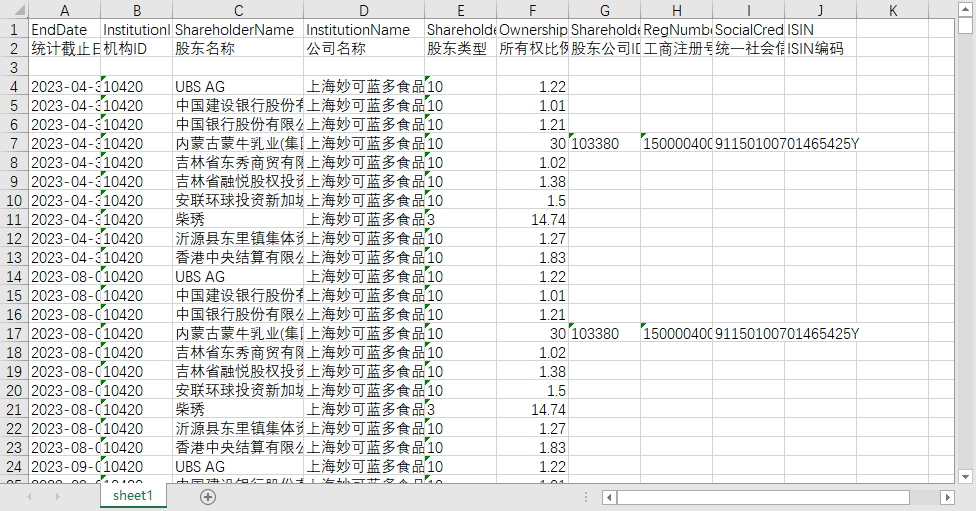The height and width of the screenshot is (511, 976).
Task: Click the ShareholderName header cell
Action: click(x=238, y=29)
